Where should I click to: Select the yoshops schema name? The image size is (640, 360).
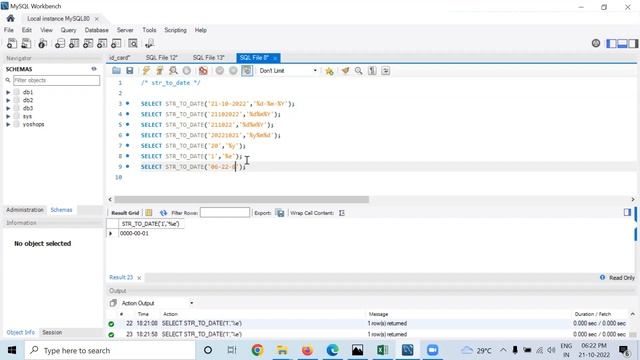[x=33, y=124]
